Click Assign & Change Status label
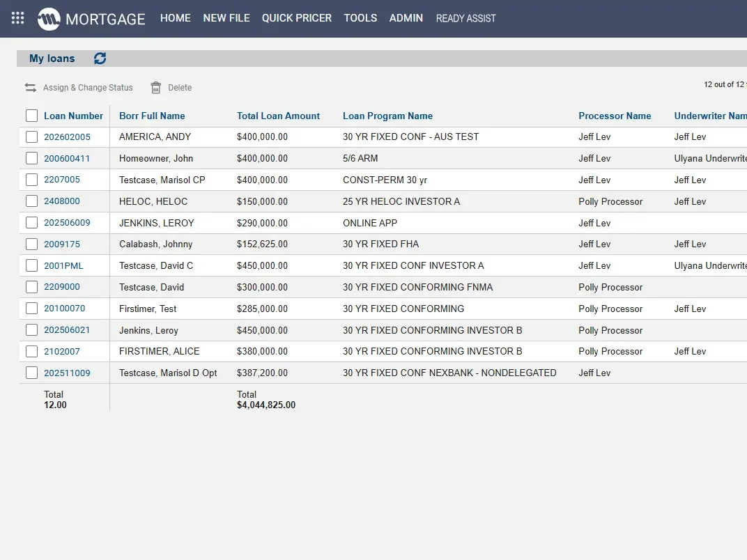Screen dimensions: 747x560 [88, 88]
